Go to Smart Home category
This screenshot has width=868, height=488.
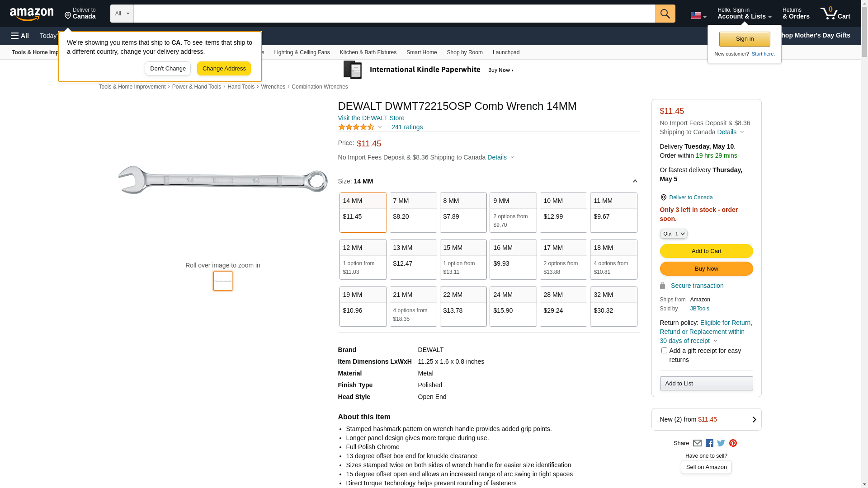[x=421, y=52]
